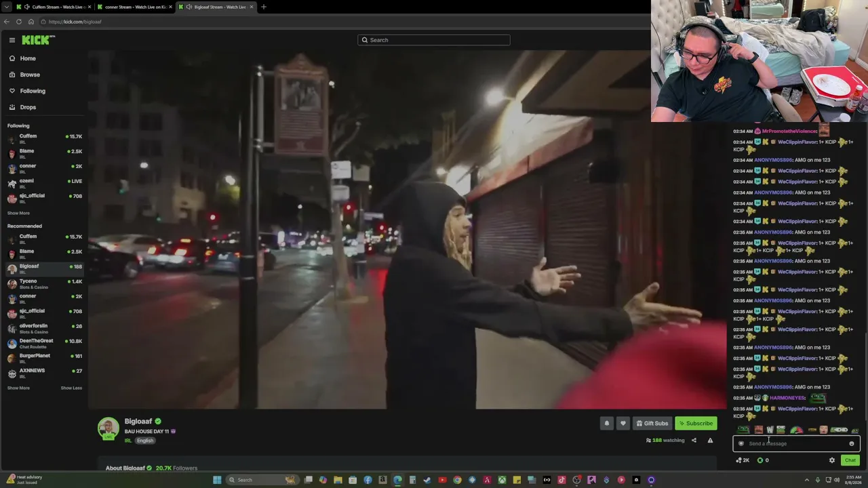
Task: Share the stream via share icon
Action: pos(694,441)
